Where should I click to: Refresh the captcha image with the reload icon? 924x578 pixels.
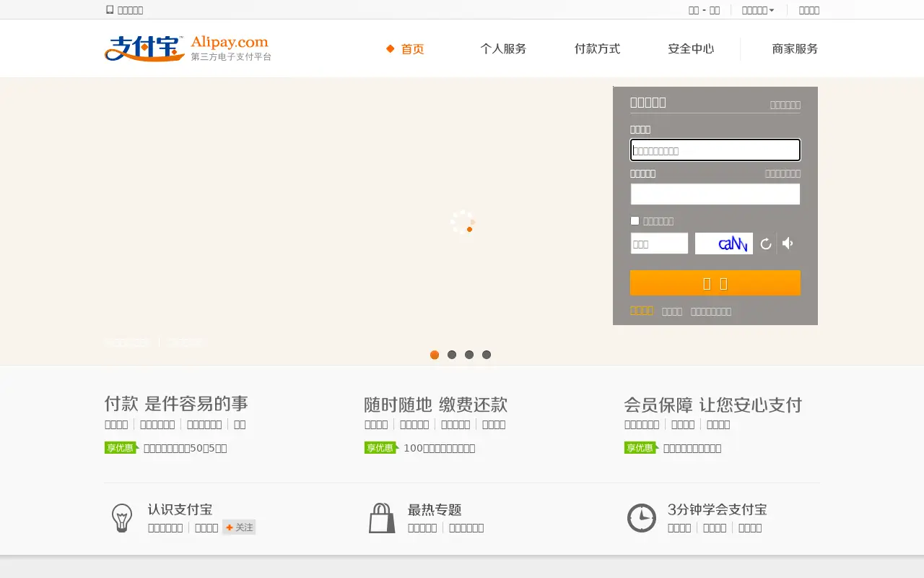pos(766,244)
